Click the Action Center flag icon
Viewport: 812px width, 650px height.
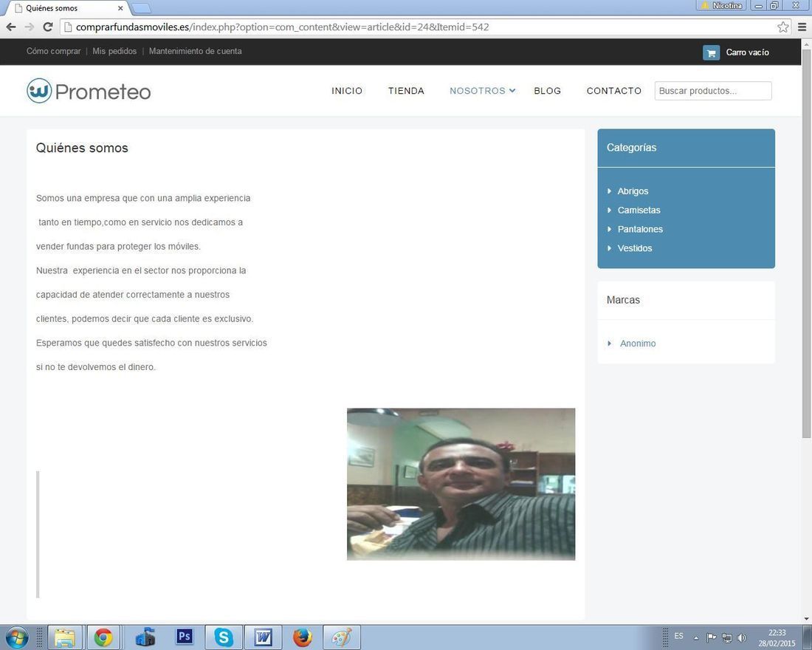pyautogui.click(x=712, y=638)
